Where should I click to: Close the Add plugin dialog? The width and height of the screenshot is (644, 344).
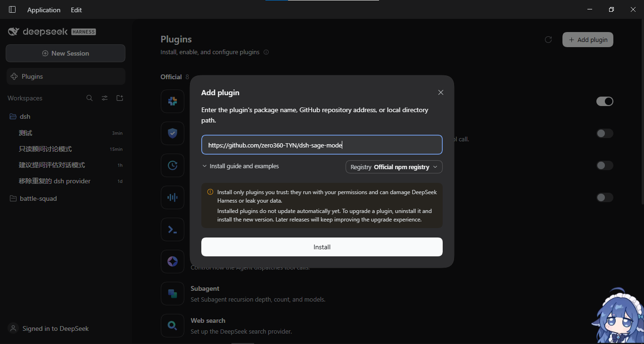pyautogui.click(x=441, y=92)
